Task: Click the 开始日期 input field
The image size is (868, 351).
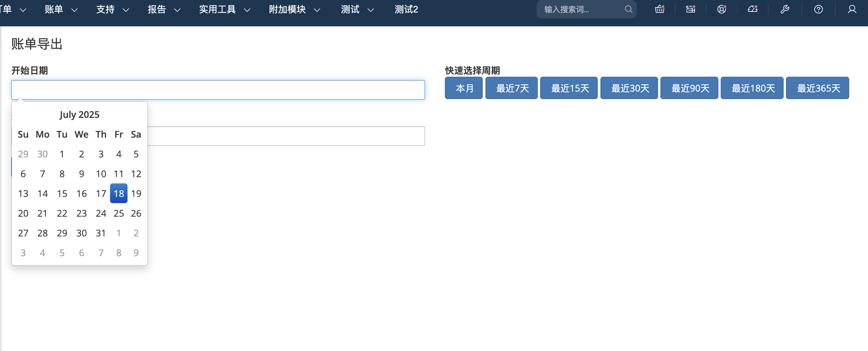Action: coord(218,90)
